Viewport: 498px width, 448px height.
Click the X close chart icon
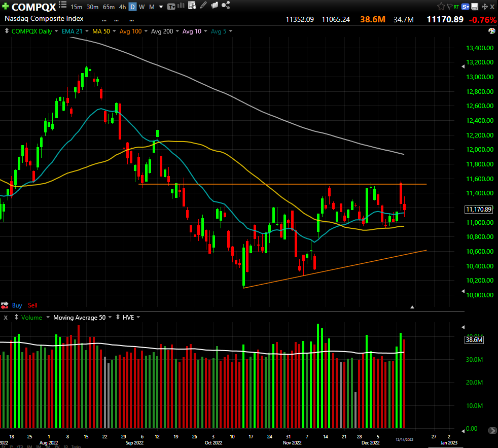click(492, 7)
